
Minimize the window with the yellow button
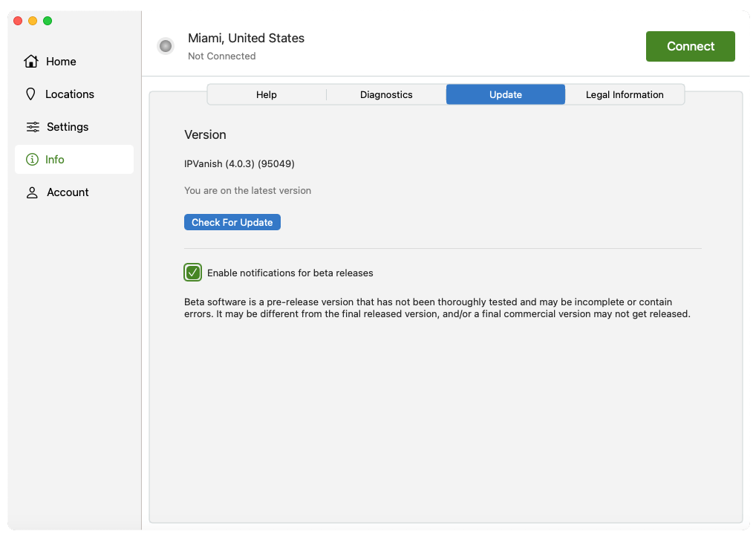click(33, 21)
